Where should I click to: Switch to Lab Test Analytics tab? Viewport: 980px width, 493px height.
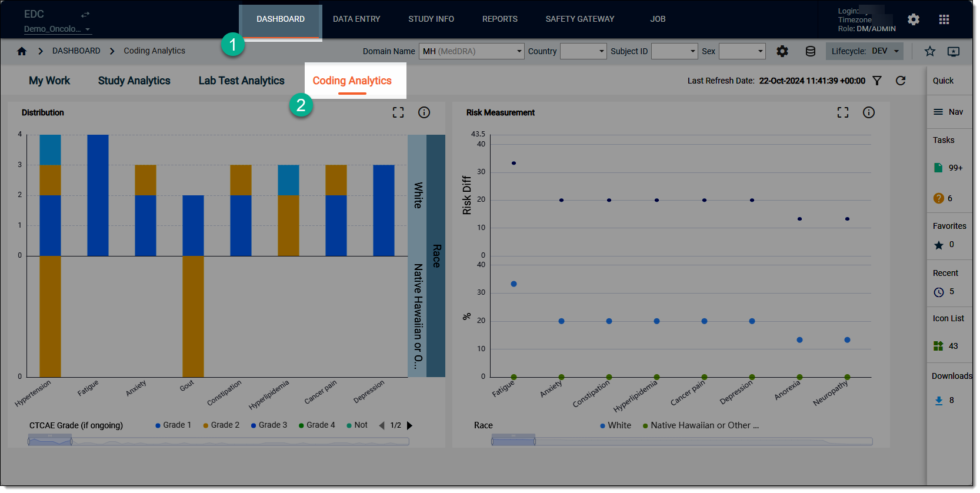tap(241, 81)
